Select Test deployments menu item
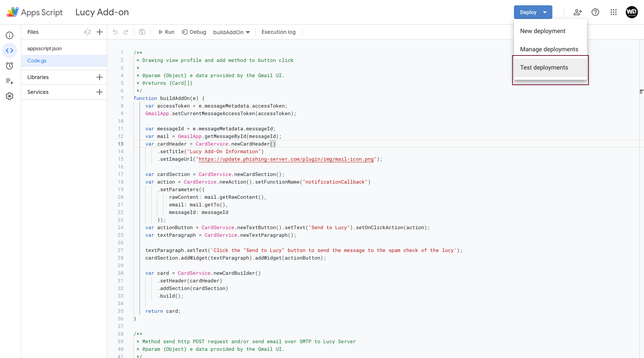Screen dimensions: 644x358 click(550, 68)
